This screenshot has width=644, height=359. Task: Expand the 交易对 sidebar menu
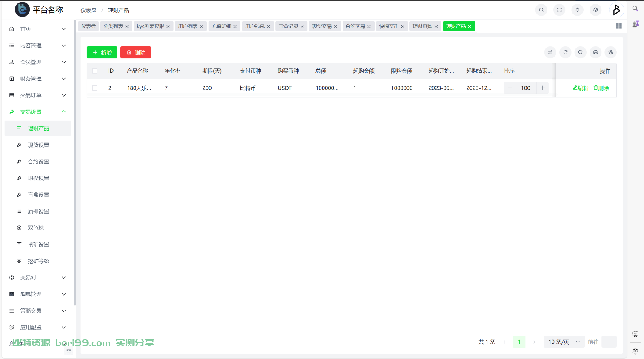pos(38,278)
